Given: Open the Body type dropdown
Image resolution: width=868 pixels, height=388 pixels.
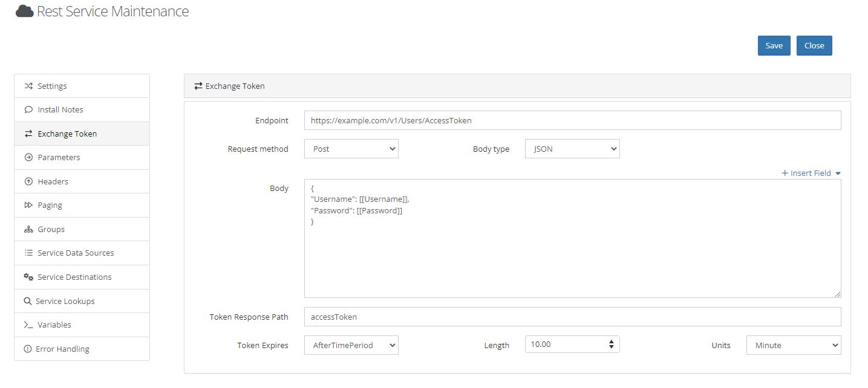Looking at the screenshot, I should [x=572, y=149].
